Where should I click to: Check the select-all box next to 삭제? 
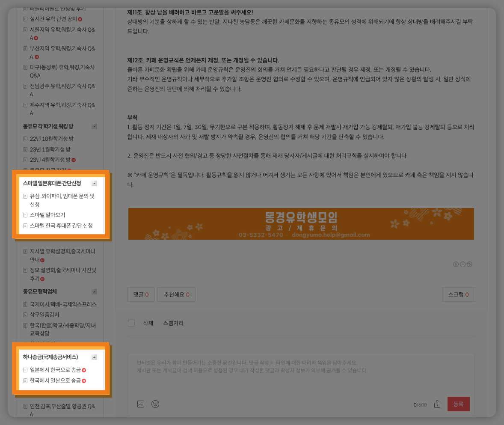(131, 323)
